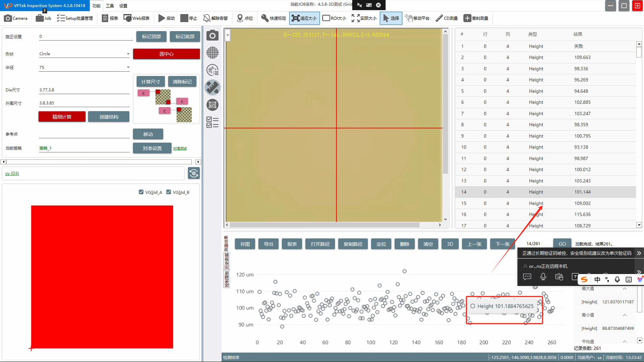Toggle the VGStd_B checkbox
Screen dimensions: 644x362
coord(169,192)
